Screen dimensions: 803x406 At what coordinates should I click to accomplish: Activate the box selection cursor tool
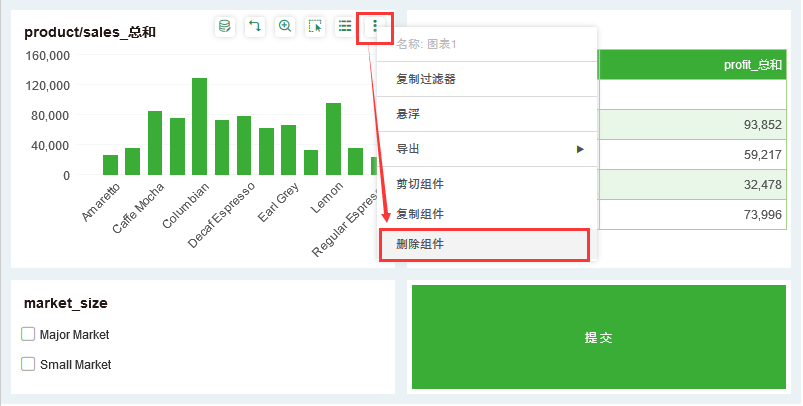pos(315,27)
